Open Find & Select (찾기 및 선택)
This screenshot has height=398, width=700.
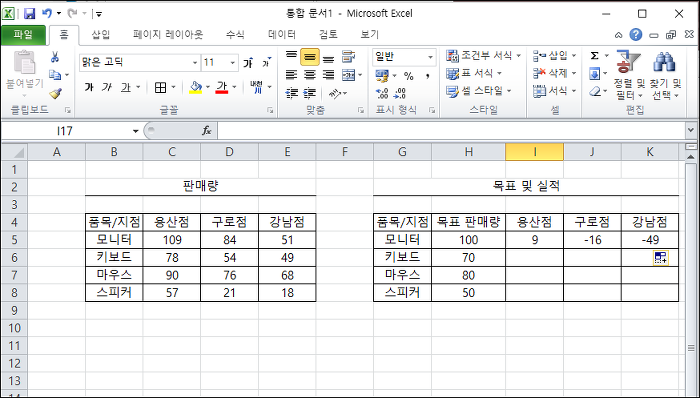pos(665,75)
